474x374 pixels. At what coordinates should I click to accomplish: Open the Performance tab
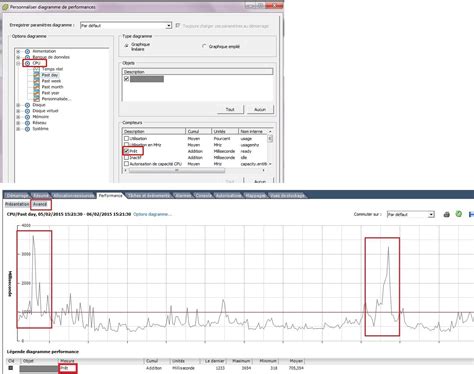[x=110, y=196]
